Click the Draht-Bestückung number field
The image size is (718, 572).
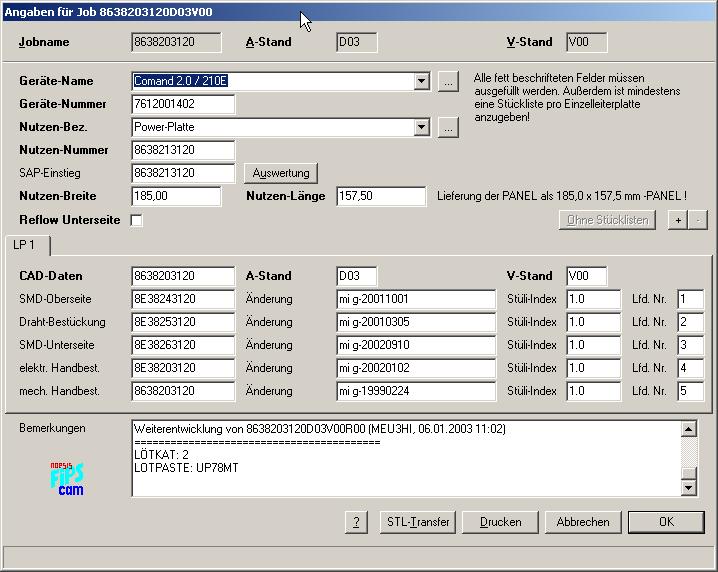coord(183,322)
